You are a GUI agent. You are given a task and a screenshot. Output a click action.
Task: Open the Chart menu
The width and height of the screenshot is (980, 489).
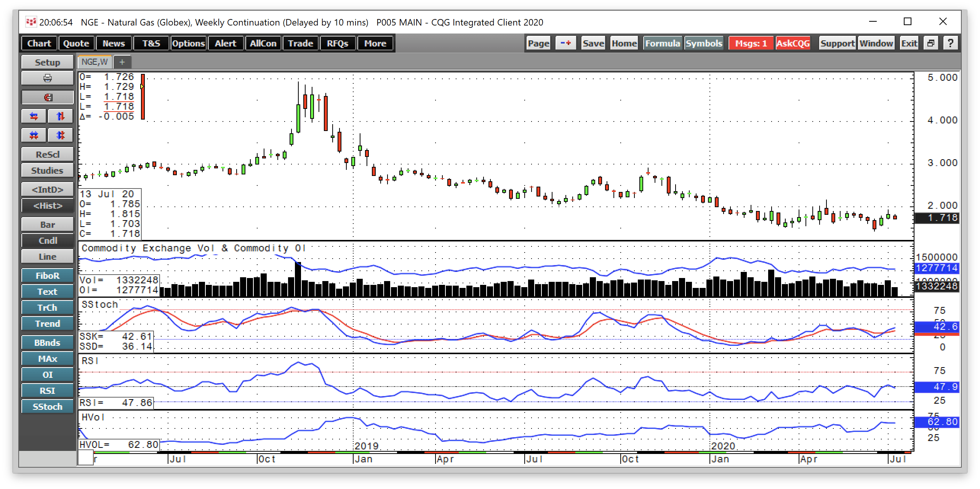pos(39,43)
